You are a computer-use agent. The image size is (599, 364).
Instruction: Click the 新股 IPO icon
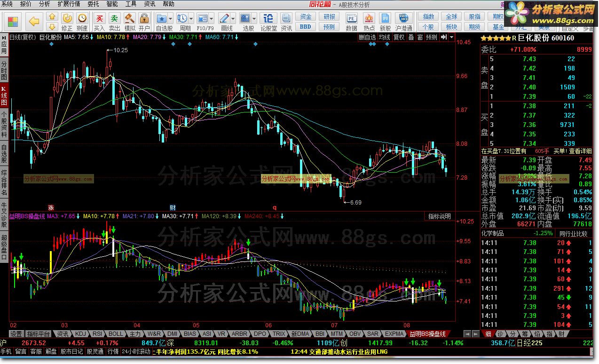(386, 18)
